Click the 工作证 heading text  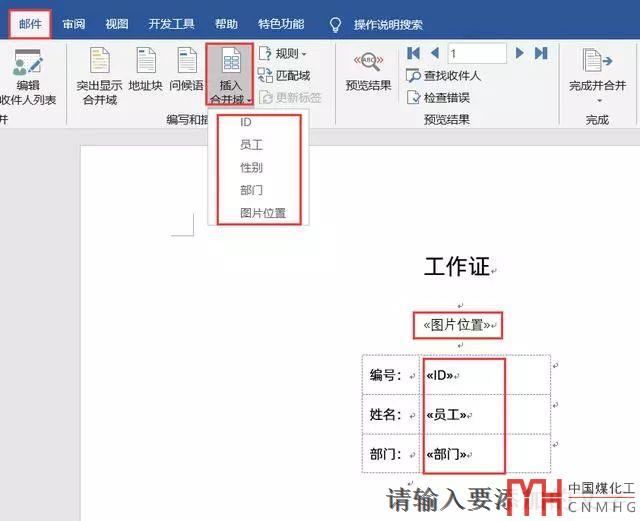click(x=457, y=267)
